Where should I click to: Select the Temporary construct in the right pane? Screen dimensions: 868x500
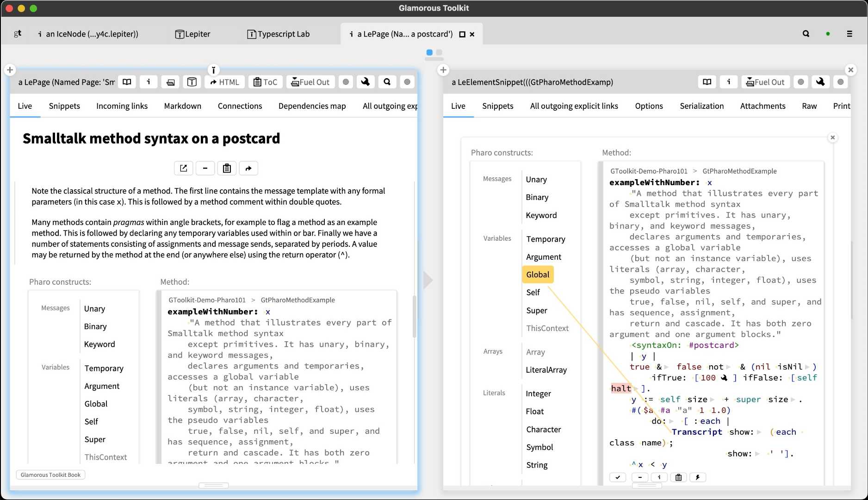point(546,239)
